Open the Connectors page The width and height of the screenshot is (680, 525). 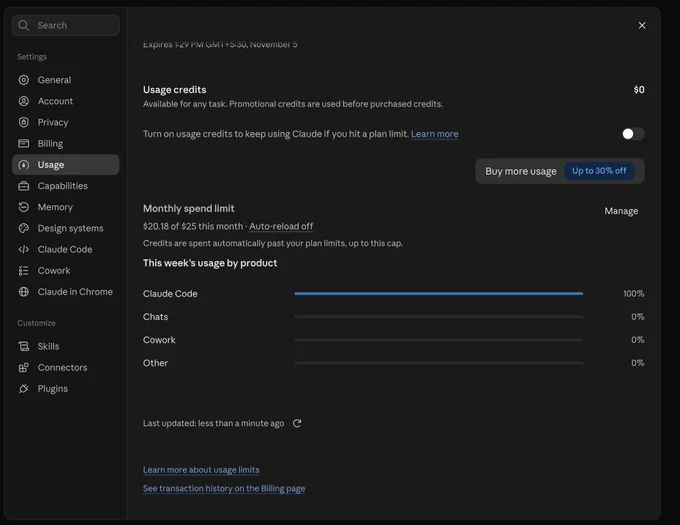click(x=65, y=368)
